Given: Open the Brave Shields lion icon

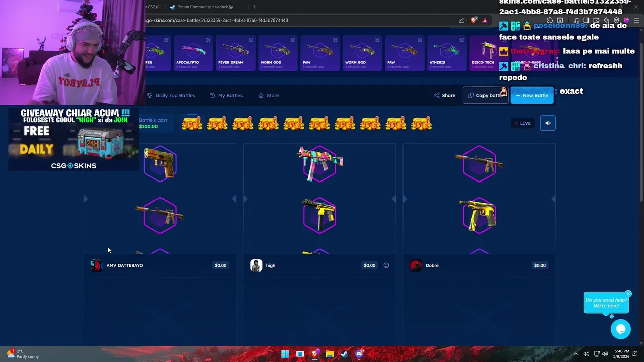Looking at the screenshot, I should click(473, 20).
